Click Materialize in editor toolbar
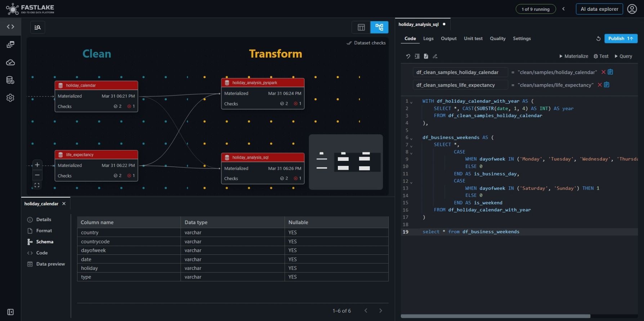644x321 pixels. [x=573, y=56]
